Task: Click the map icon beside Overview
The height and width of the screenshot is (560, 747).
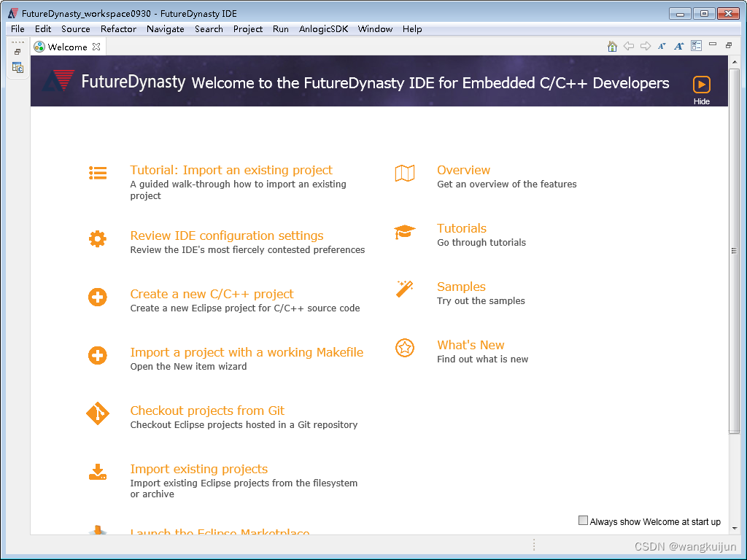Action: (x=405, y=174)
